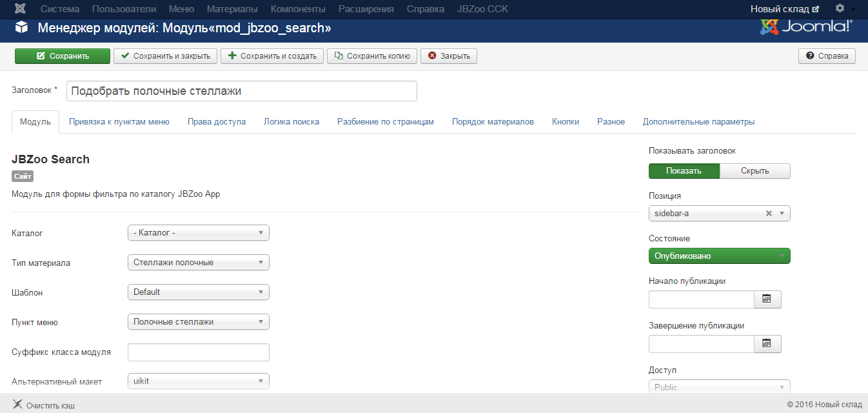Click Сохранить и создать button
868x413 pixels.
(x=272, y=56)
